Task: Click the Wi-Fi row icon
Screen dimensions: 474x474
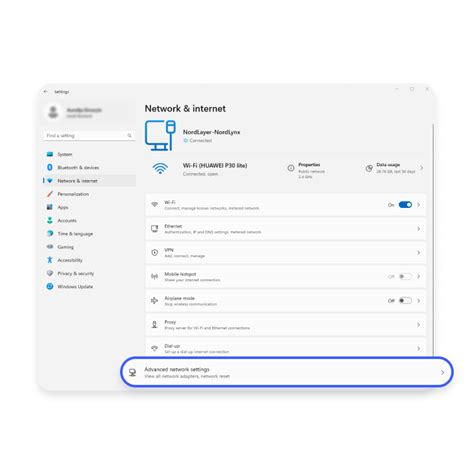Action: [x=154, y=204]
